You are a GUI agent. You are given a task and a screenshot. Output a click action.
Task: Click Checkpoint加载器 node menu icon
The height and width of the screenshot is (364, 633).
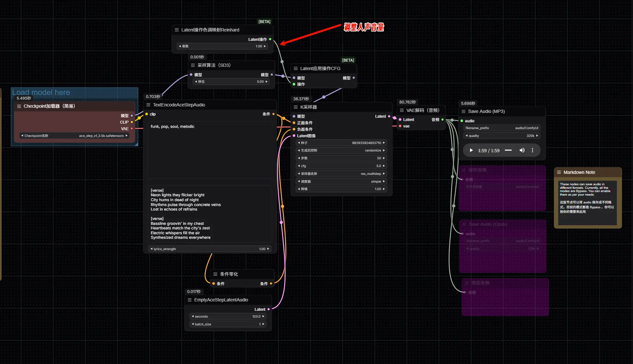[19, 106]
